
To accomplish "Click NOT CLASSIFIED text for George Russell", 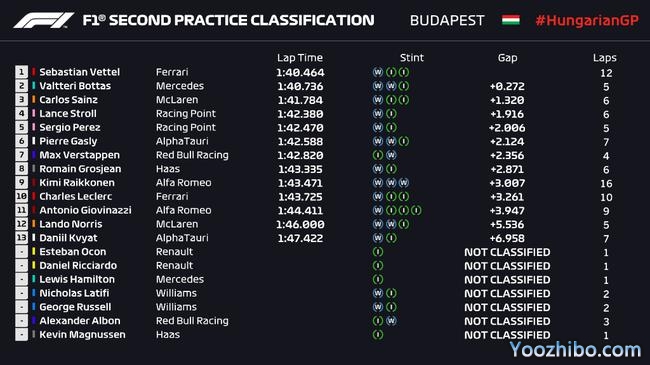I will [507, 307].
